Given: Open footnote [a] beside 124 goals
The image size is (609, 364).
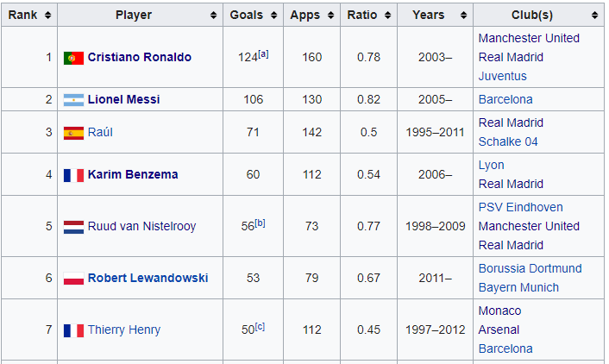Looking at the screenshot, I should click(263, 54).
